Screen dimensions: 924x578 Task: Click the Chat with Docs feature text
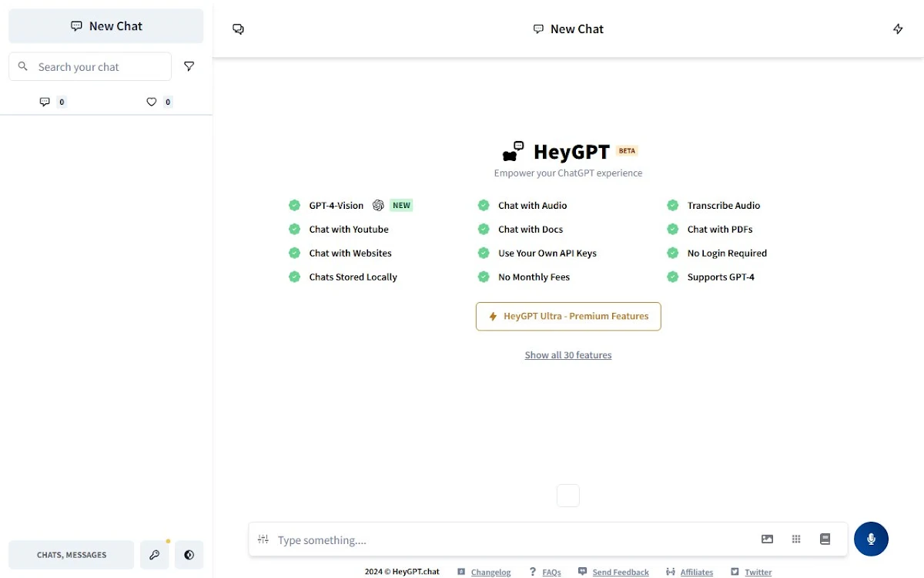click(531, 230)
